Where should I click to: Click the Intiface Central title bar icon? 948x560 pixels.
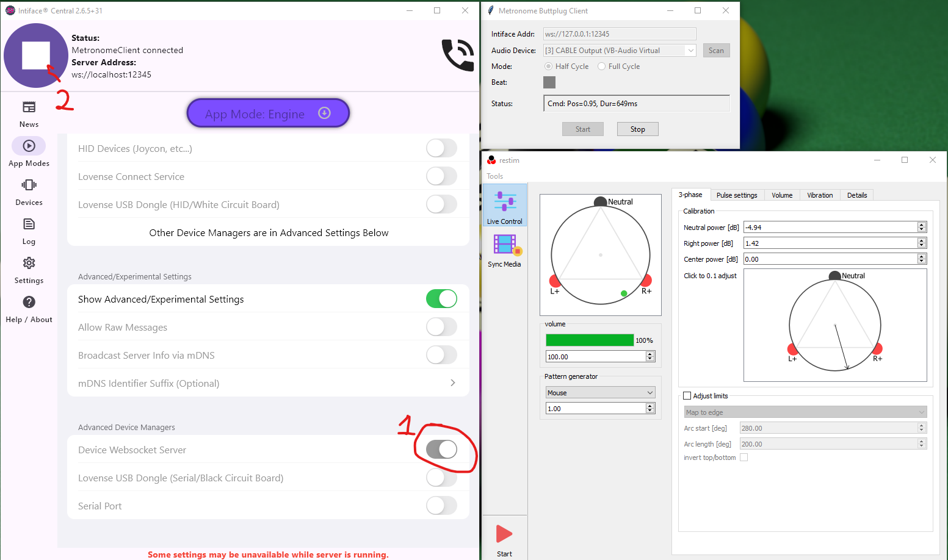coord(10,10)
